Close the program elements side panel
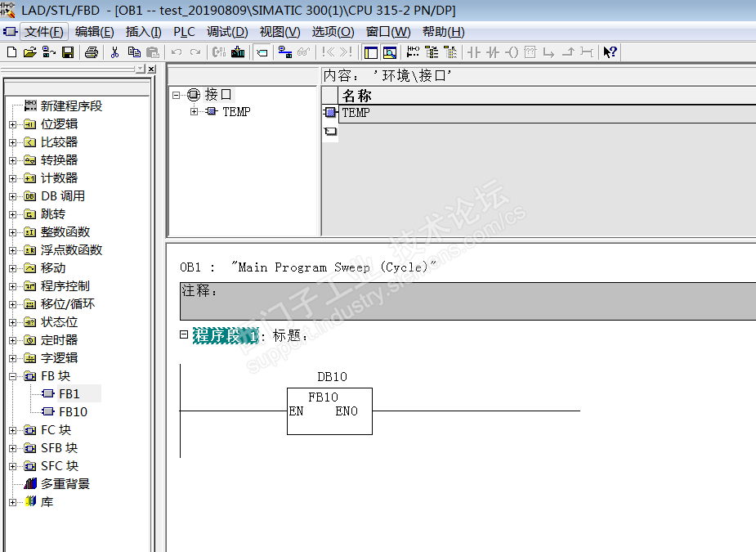The image size is (756, 552). click(x=151, y=69)
